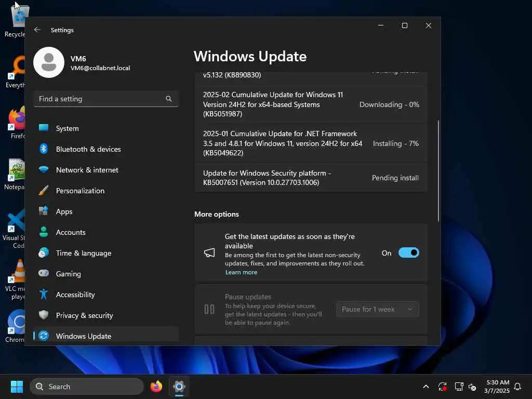Click the Installing - 7% status

(395, 143)
